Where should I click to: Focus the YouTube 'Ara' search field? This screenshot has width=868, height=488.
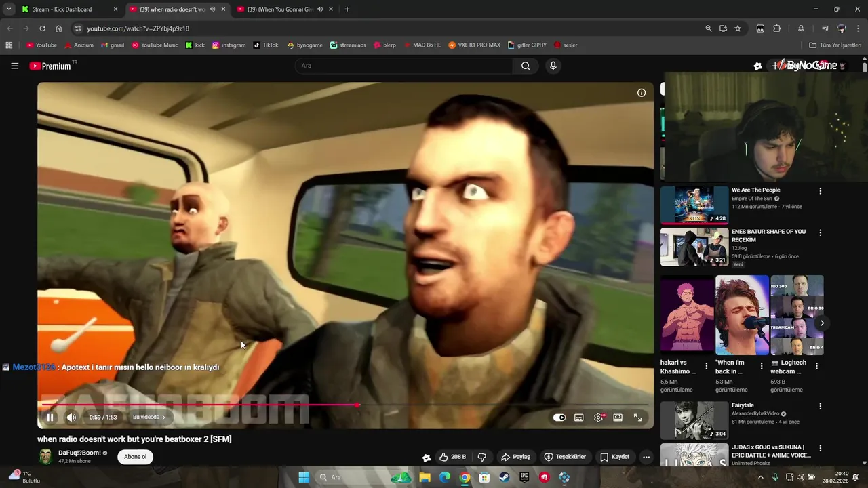click(404, 66)
